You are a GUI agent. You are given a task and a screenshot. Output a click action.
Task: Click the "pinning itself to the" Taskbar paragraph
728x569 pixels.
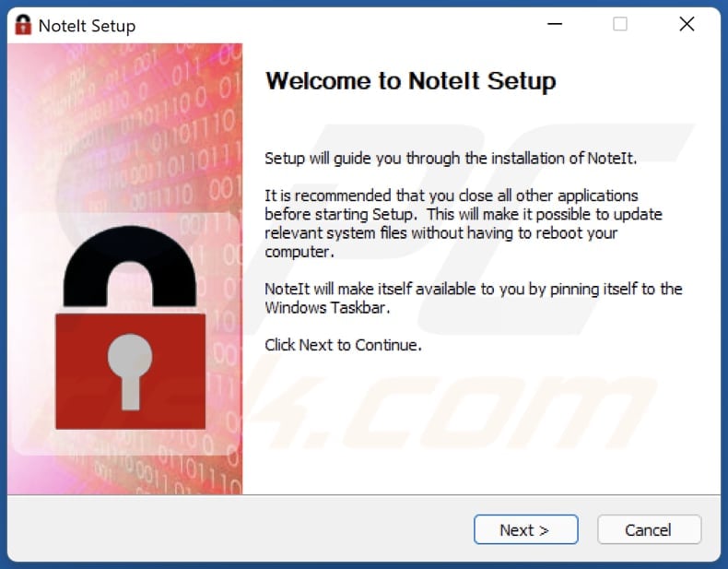(473, 298)
